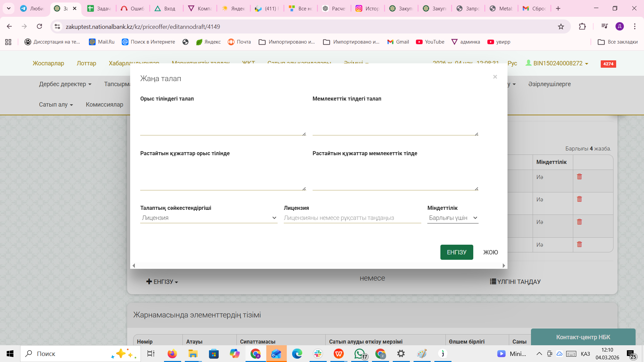Open the notifications badge showing 4274
This screenshot has width=644, height=362.
point(608,64)
